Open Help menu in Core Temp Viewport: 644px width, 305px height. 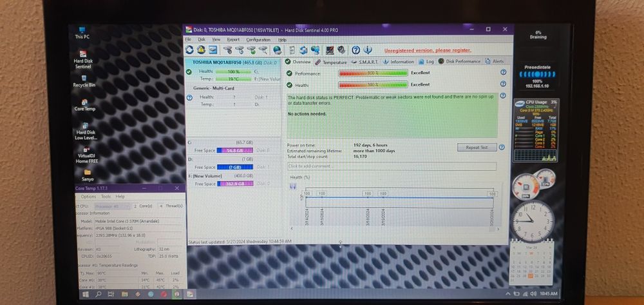120,197
